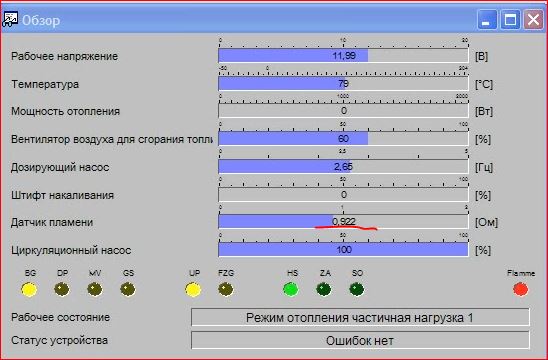This screenshot has height=360, width=548.
Task: Select the SO indicator lamp
Action: pos(357,289)
